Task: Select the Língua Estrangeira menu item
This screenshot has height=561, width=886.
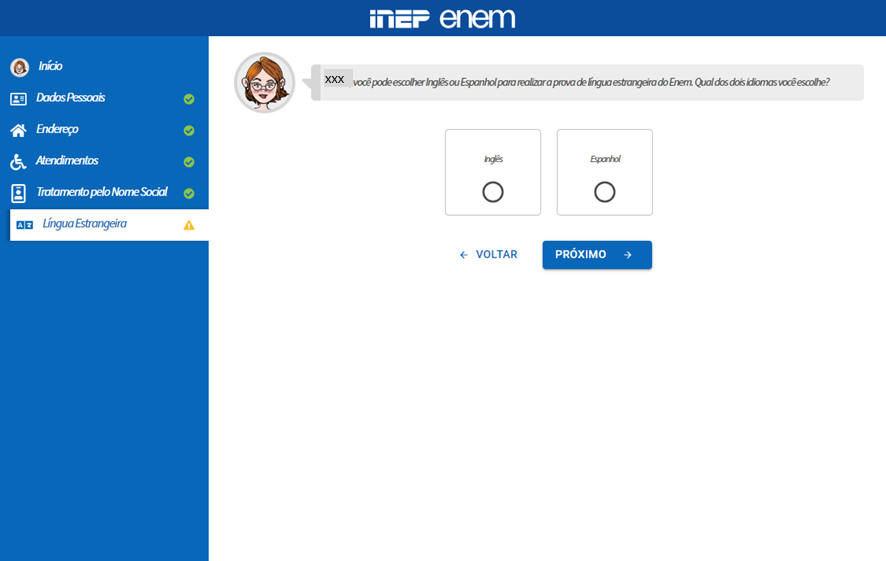Action: (109, 225)
